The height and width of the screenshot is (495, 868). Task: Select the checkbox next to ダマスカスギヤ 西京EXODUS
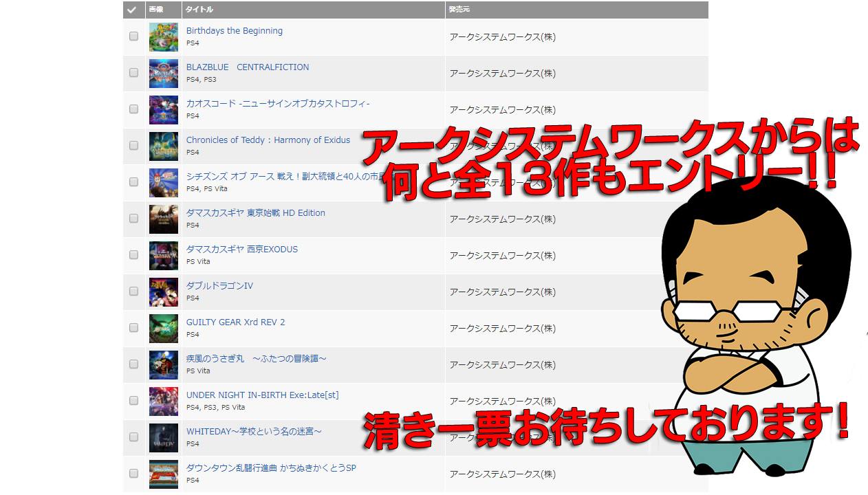click(133, 255)
